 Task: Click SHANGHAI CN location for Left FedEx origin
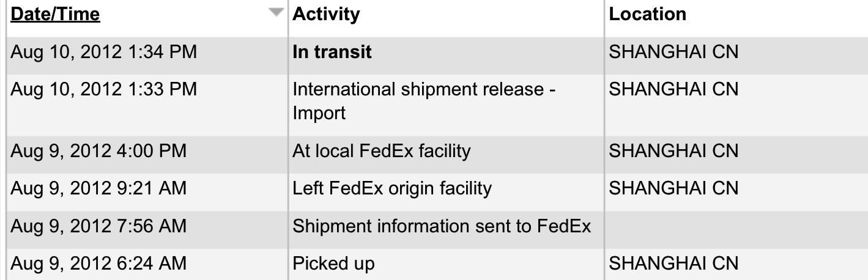click(x=673, y=188)
